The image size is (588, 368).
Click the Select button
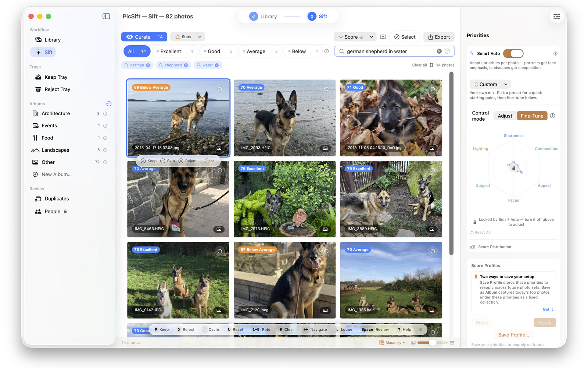tap(405, 37)
